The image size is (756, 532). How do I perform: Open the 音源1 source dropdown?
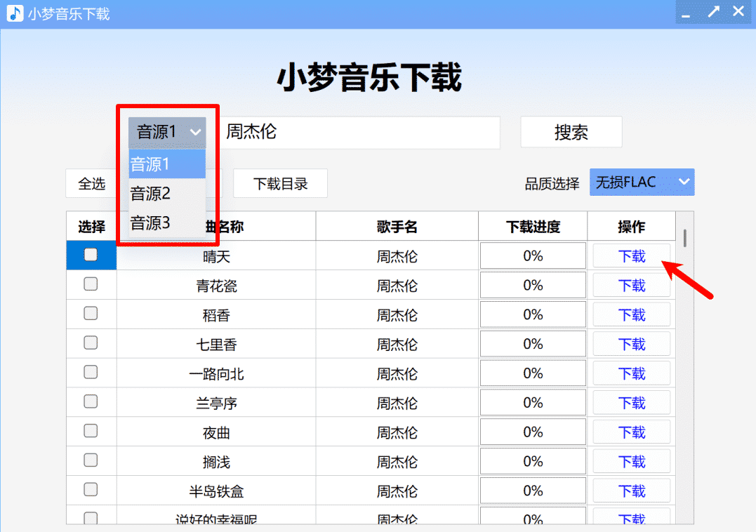(x=166, y=132)
